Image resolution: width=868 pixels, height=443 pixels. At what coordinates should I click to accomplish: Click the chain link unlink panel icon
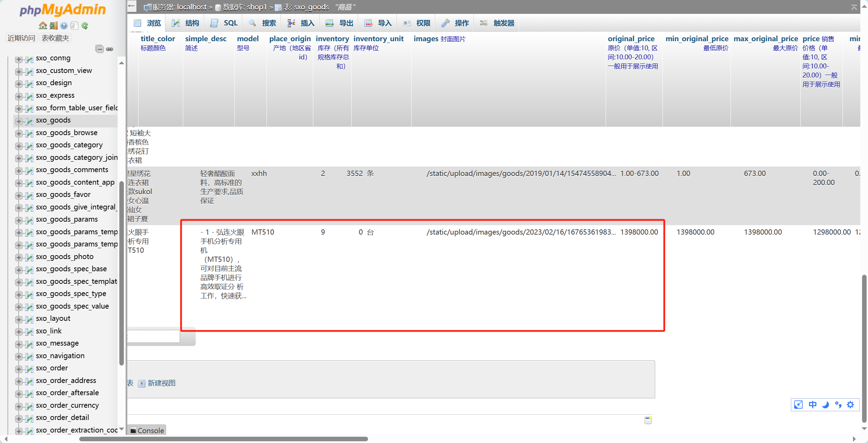110,49
